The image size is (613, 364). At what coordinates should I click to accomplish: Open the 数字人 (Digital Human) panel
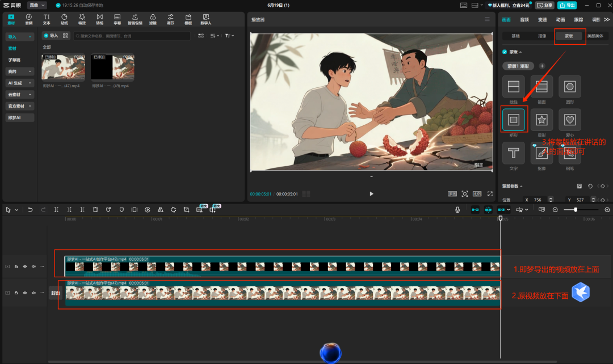[x=205, y=19]
